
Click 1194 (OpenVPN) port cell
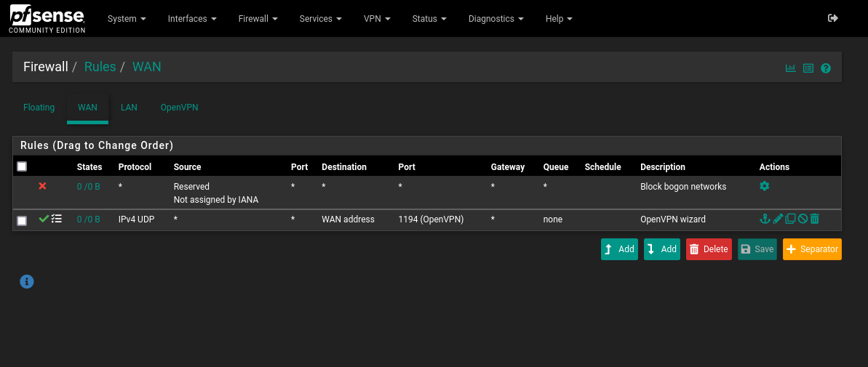pyautogui.click(x=431, y=219)
